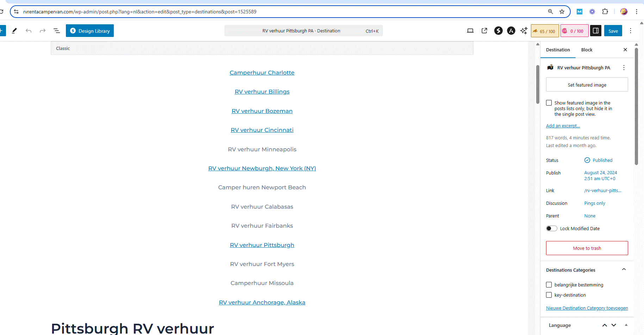Viewport: 644px width, 335px height.
Task: Open the 0 / 100 content AI score
Action: [x=575, y=31]
